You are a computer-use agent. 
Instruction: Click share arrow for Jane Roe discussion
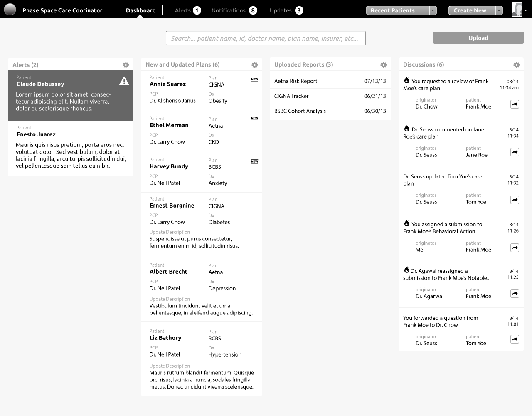[x=515, y=152]
